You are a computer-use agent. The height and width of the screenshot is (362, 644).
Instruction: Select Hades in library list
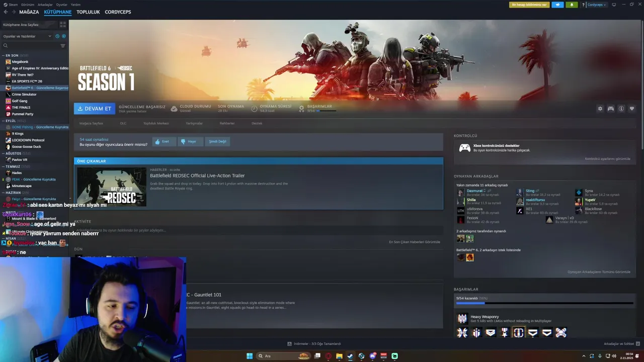tap(17, 173)
